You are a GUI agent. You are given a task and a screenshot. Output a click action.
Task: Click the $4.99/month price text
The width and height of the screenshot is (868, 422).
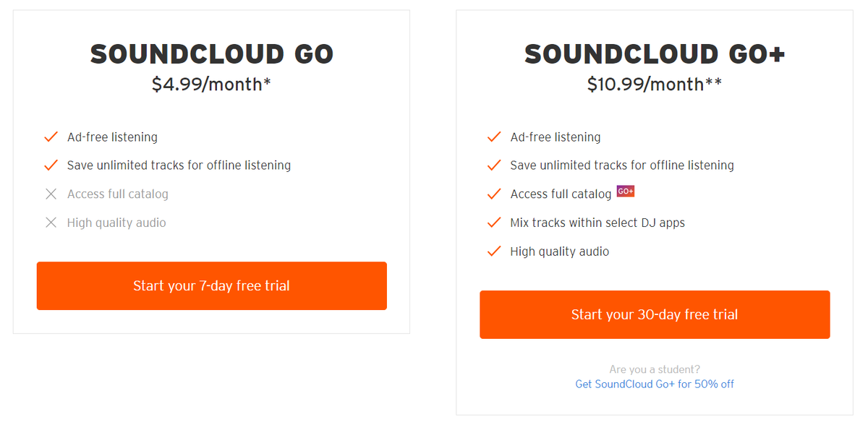(211, 85)
